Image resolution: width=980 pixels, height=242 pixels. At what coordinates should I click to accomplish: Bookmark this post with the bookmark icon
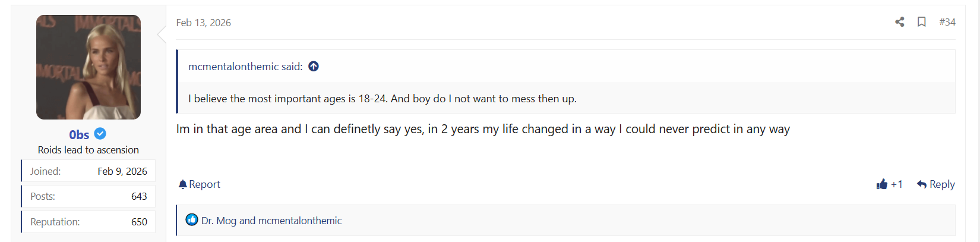(x=922, y=22)
